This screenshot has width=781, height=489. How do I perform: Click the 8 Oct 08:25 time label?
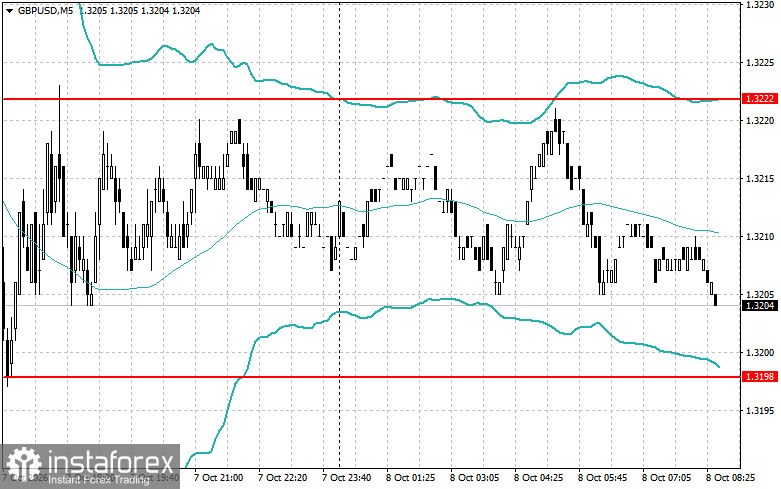pos(731,478)
